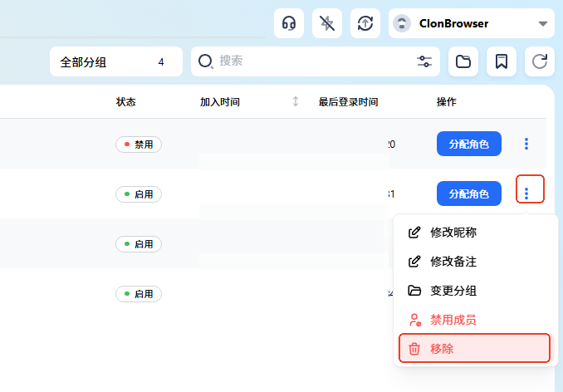Click the magnifier search icon
The image size is (563, 392).
pos(206,61)
